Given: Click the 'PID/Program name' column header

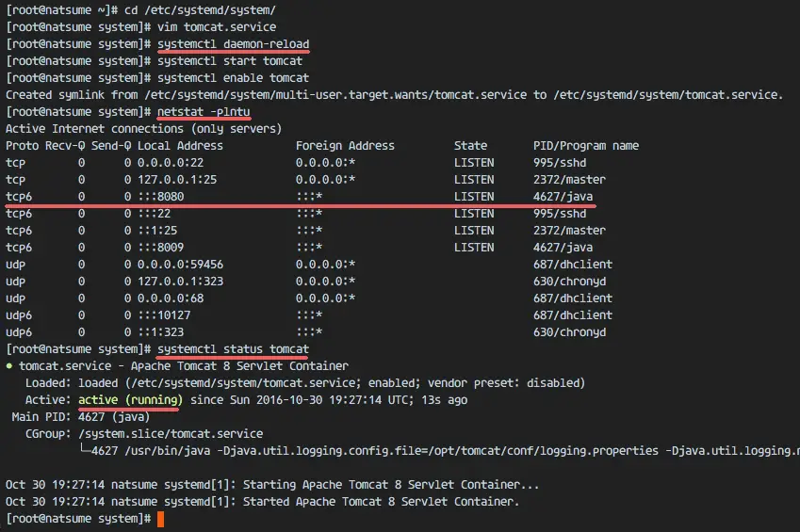Looking at the screenshot, I should tap(585, 146).
